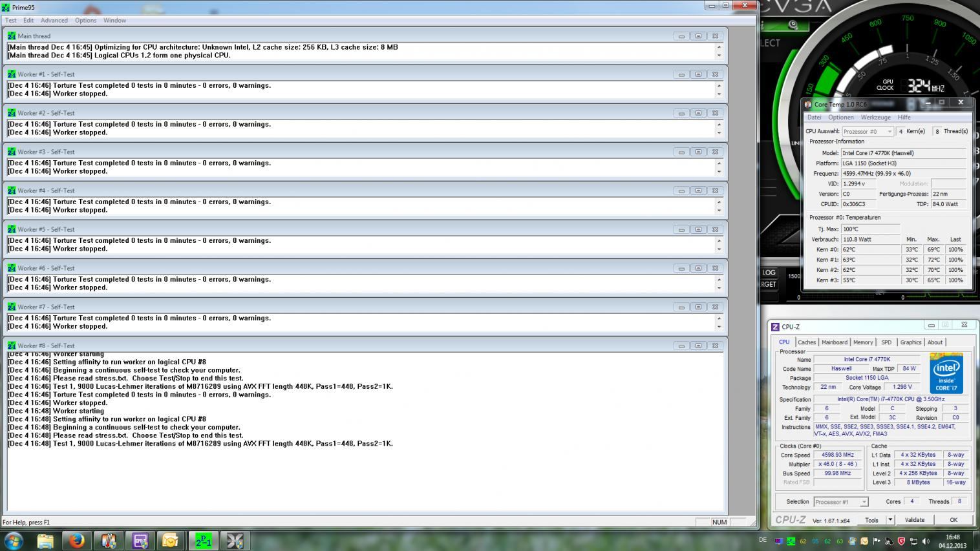Click the Worker #3 Self-Test window icon
The image size is (980, 551).
[12, 151]
